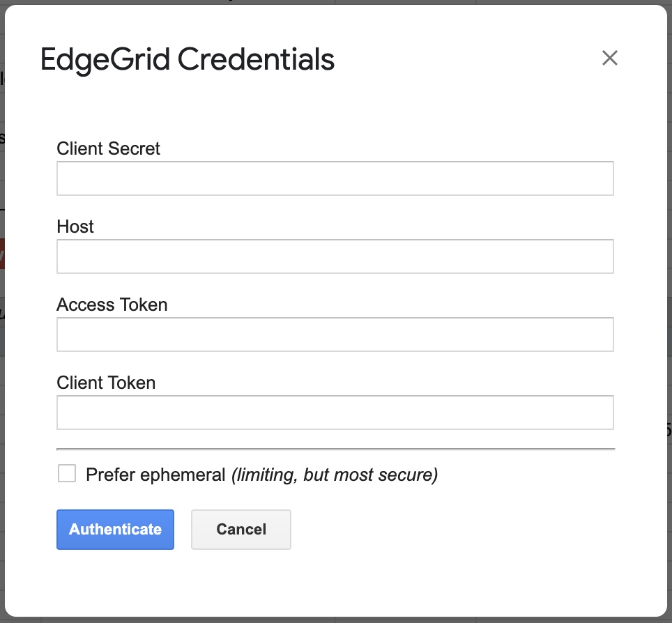This screenshot has height=623, width=672.
Task: Close the EdgeGrid Credentials dialog with X
Action: click(x=609, y=58)
